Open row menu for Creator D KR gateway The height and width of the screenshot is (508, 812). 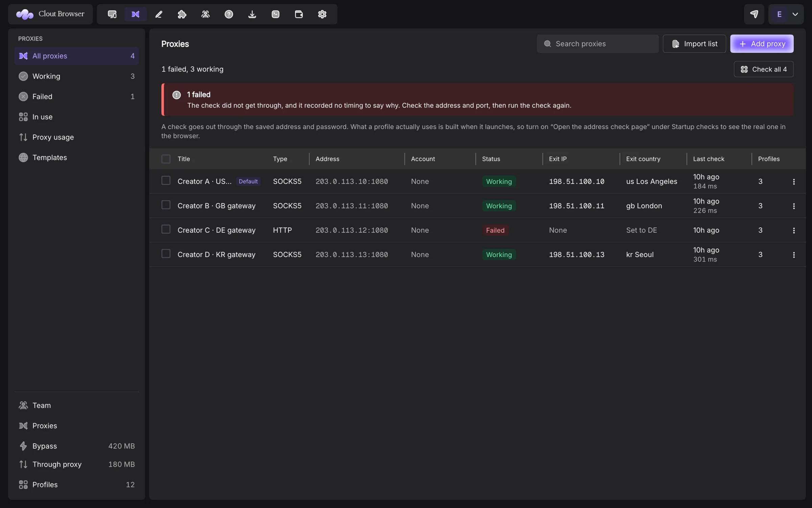pos(794,255)
